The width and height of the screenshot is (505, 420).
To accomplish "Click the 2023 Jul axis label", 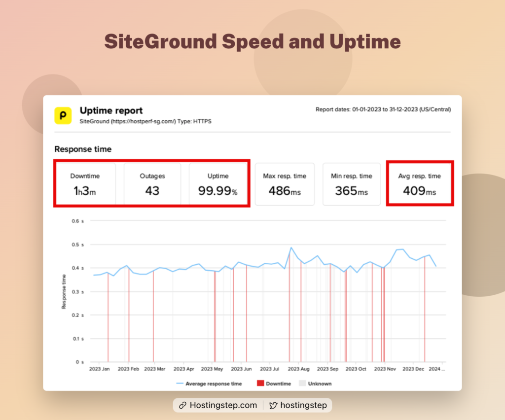I will point(269,369).
